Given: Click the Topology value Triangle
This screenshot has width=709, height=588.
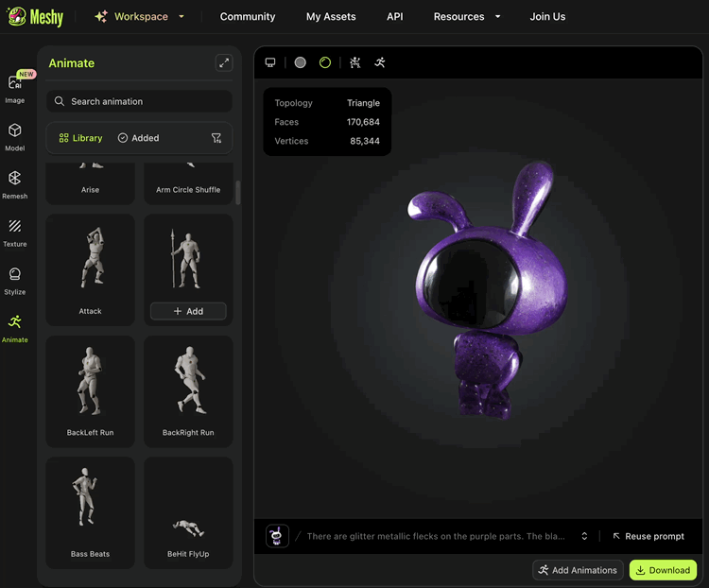Looking at the screenshot, I should (x=363, y=103).
